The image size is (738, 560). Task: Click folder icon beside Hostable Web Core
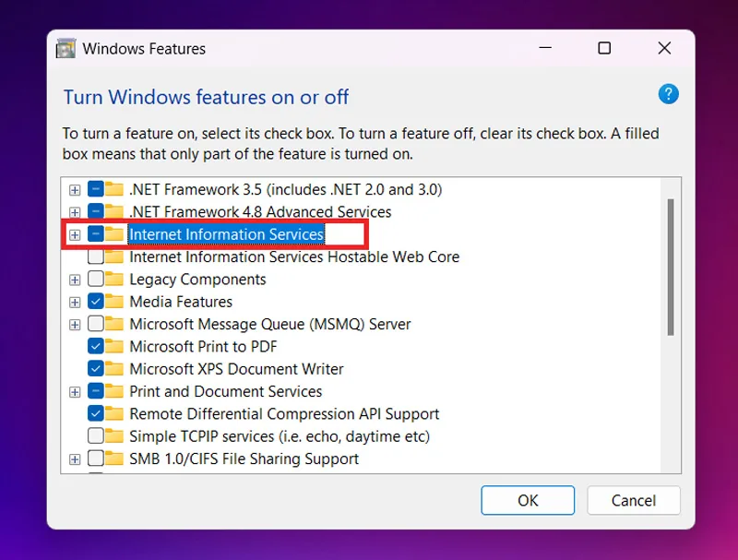tap(113, 256)
